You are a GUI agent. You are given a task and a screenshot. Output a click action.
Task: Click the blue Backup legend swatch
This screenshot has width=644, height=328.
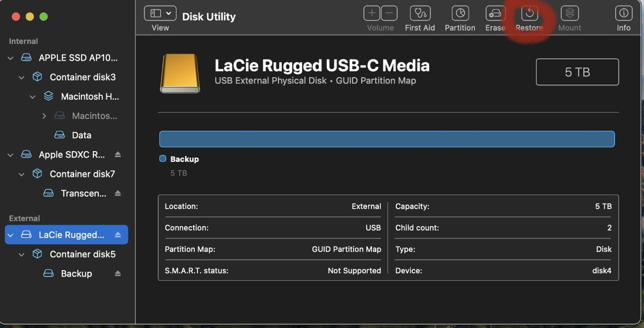coord(163,159)
